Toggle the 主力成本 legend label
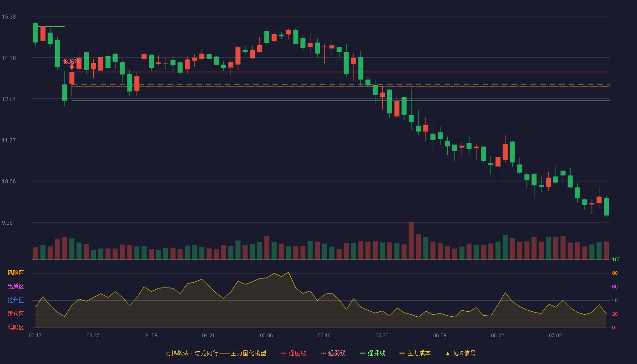 [419, 353]
